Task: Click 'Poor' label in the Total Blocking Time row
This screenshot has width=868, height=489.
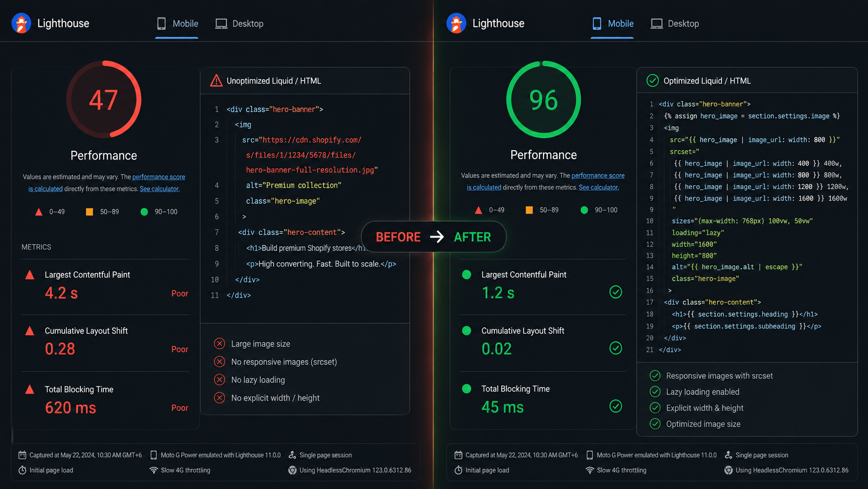Action: [180, 408]
